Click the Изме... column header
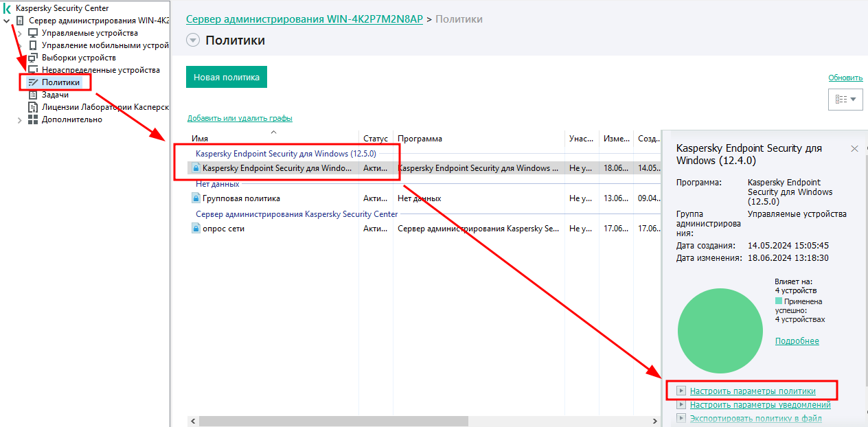 click(x=616, y=139)
